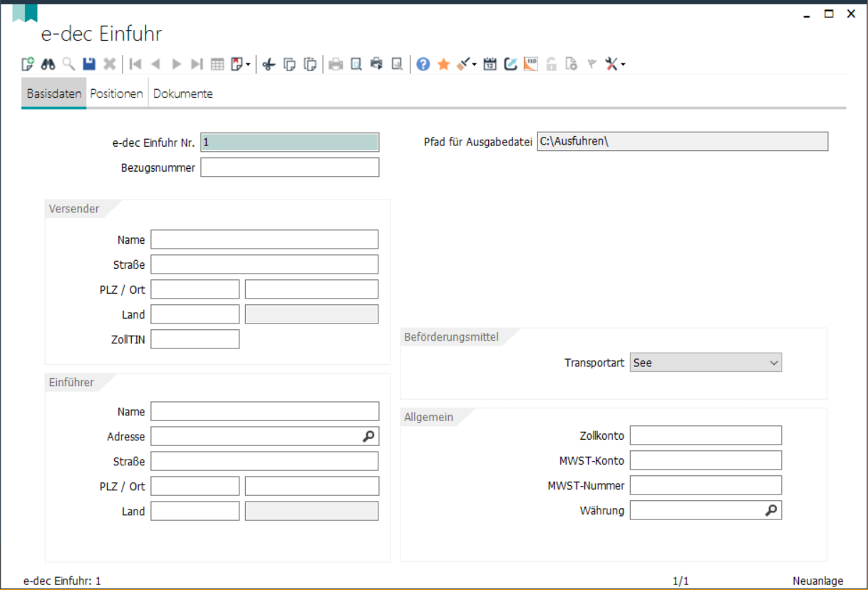The height and width of the screenshot is (590, 868).
Task: Open the table list view icon
Action: 217,64
